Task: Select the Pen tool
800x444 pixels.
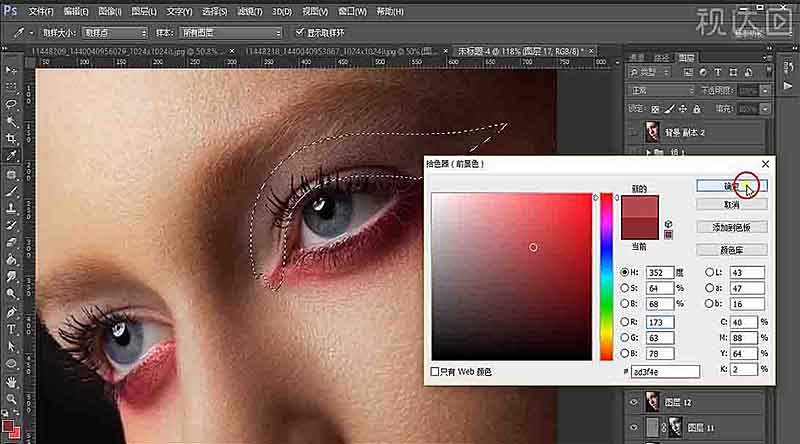Action: (x=11, y=312)
